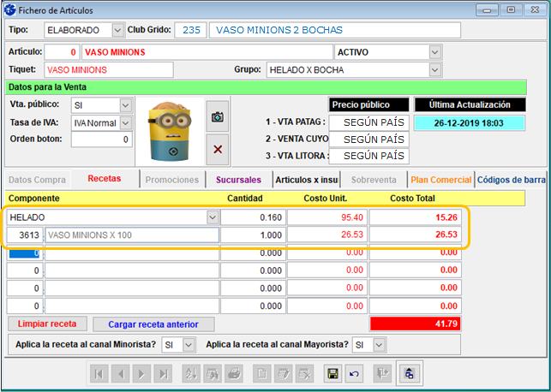Save the article with the floppy disk icon

click(332, 374)
